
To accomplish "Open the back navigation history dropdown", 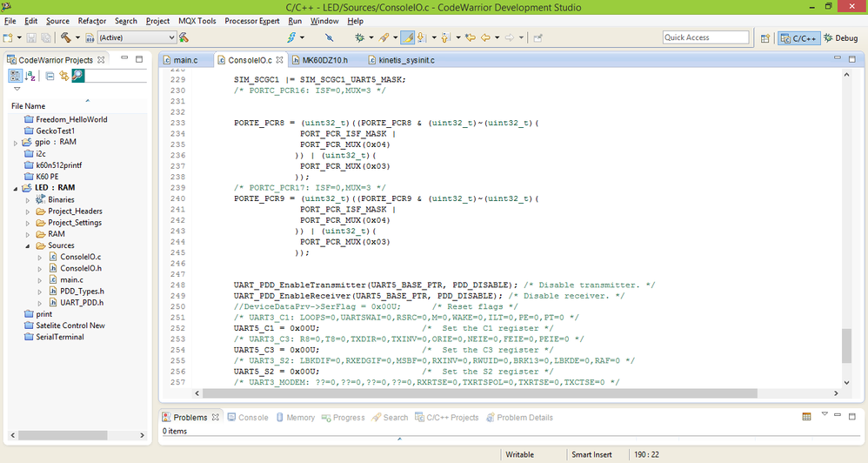I will coord(497,37).
